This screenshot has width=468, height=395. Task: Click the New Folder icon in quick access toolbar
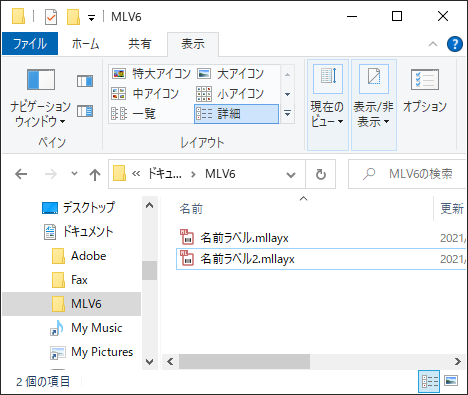pyautogui.click(x=73, y=17)
